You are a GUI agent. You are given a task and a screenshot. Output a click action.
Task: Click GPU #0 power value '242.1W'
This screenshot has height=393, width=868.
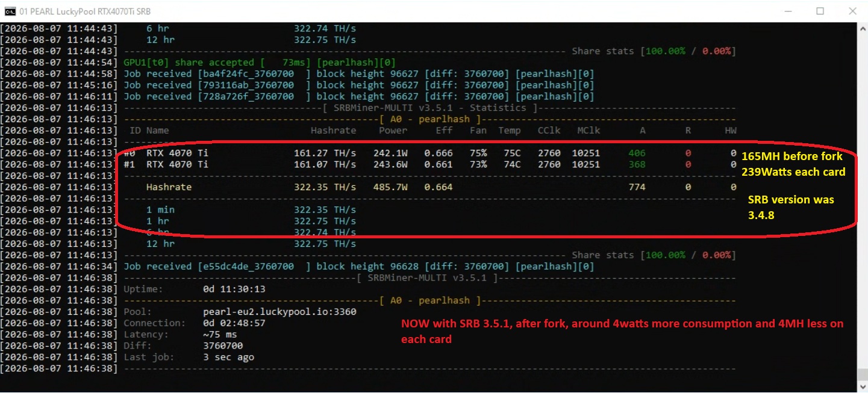click(390, 153)
